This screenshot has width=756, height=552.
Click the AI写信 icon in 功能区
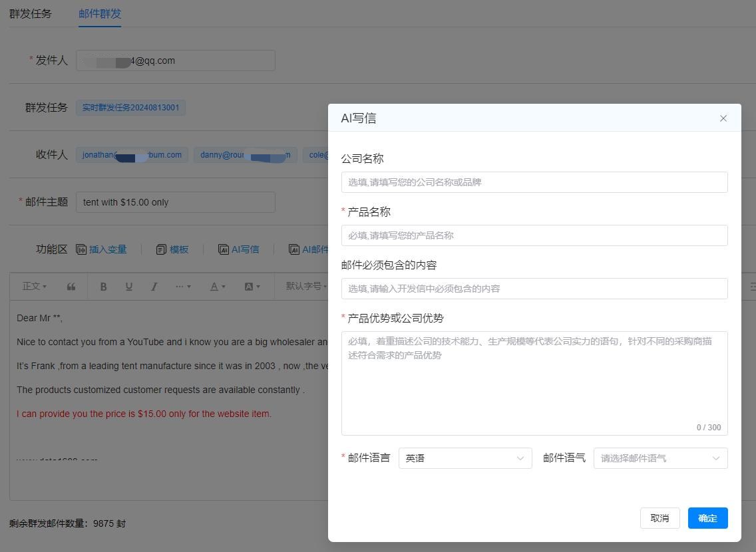point(223,249)
